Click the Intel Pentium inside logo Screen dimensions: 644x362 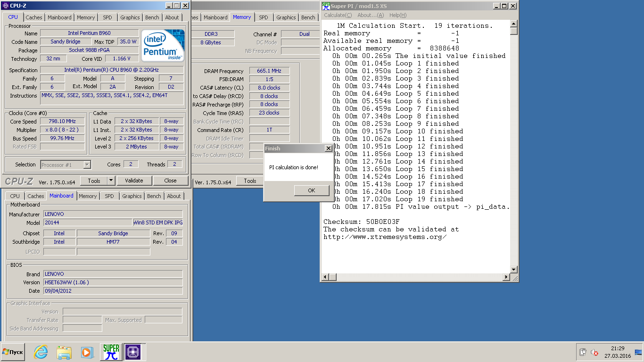[163, 46]
